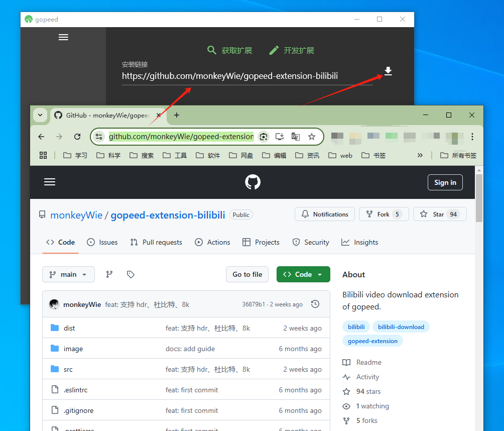Open the 学习 bookmark folder
Viewport: 504px width, 431px height.
pyautogui.click(x=75, y=155)
